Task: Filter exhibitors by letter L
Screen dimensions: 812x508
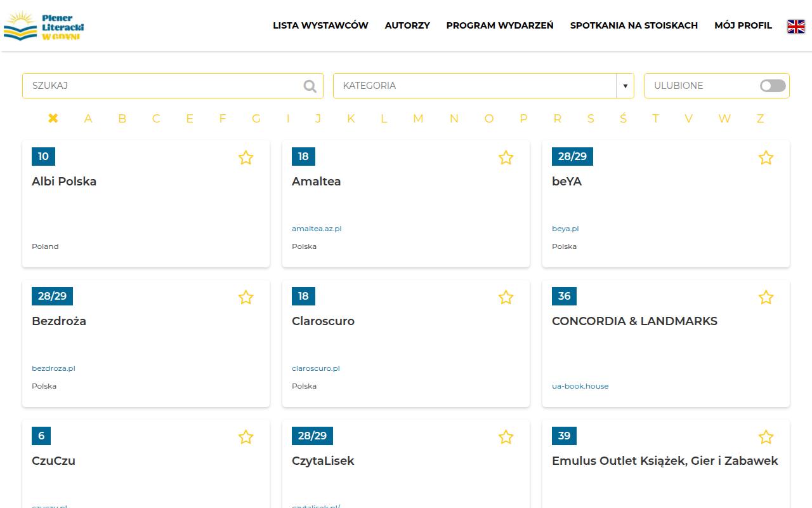Action: (384, 119)
